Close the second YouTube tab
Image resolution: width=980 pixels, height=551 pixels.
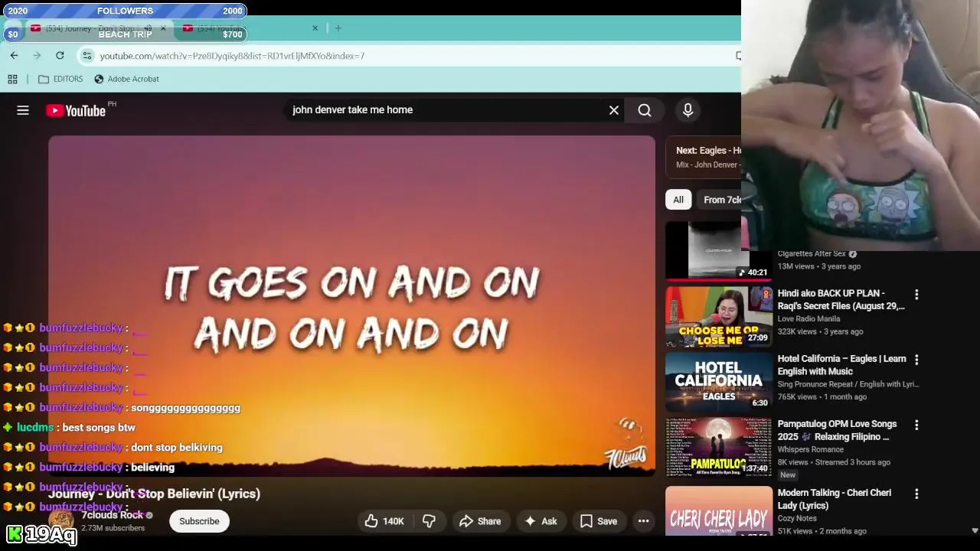(315, 28)
